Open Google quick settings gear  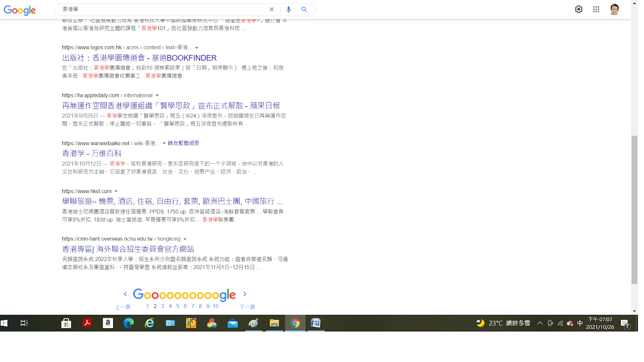click(x=579, y=9)
